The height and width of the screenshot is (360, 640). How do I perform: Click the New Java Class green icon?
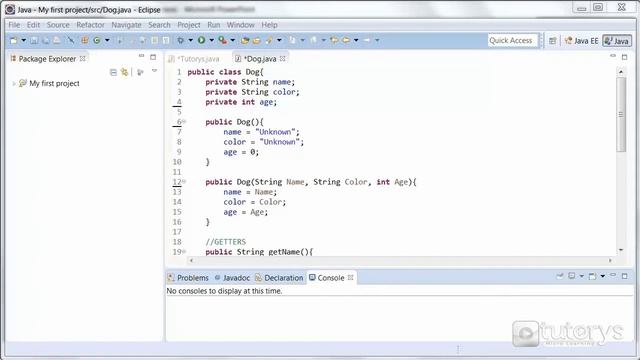[x=97, y=40]
